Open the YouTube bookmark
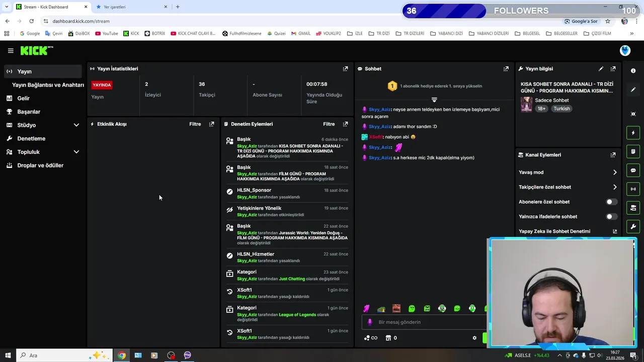Screen dimensions: 644x362 (107, 34)
